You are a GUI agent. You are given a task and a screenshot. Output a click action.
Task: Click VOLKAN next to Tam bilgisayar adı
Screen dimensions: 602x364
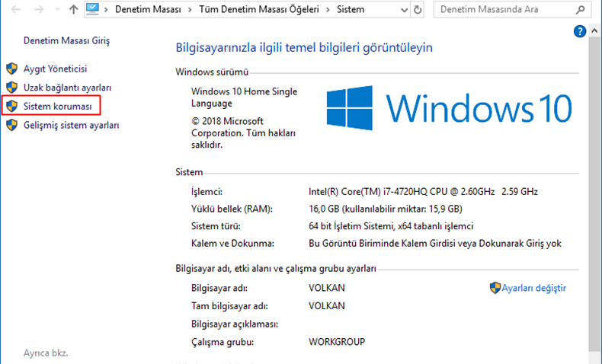[x=327, y=306]
